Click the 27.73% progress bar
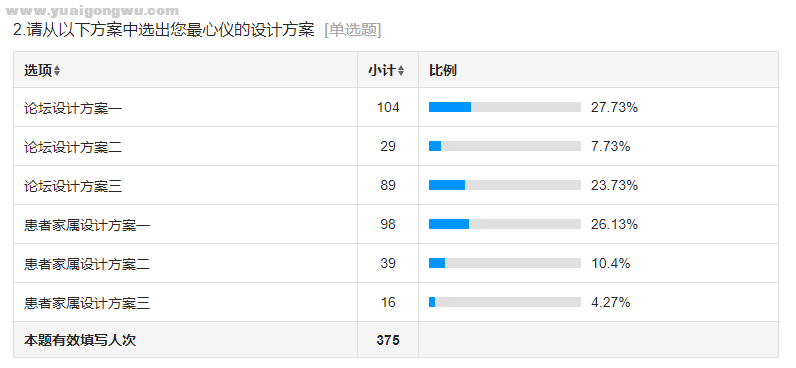This screenshot has height=368, width=796. [505, 107]
